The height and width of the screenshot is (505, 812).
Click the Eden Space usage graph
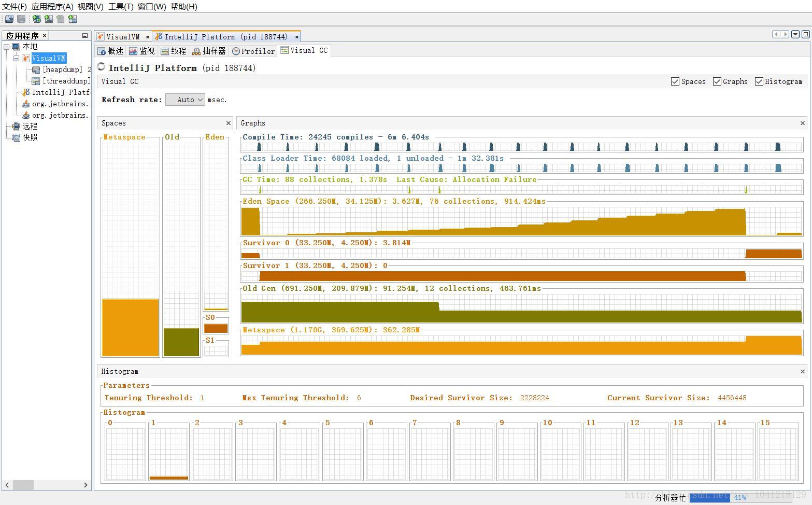tap(521, 221)
